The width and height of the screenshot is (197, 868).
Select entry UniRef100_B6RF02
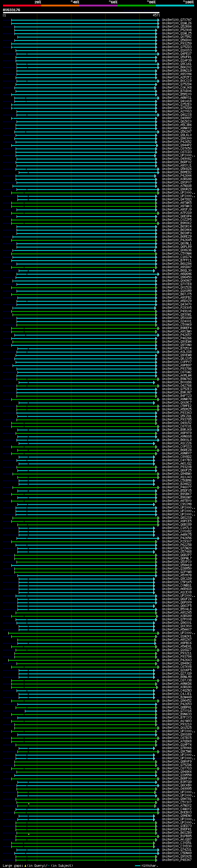point(177,162)
